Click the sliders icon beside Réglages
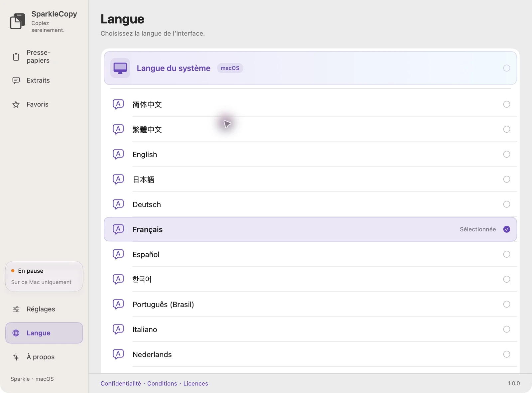Screen dimensions: 532x393 16,309
